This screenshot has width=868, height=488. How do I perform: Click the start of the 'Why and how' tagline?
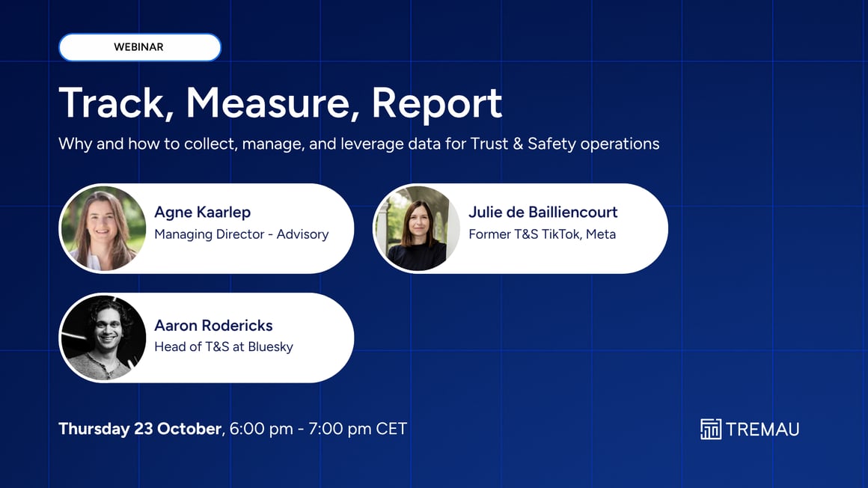point(75,144)
